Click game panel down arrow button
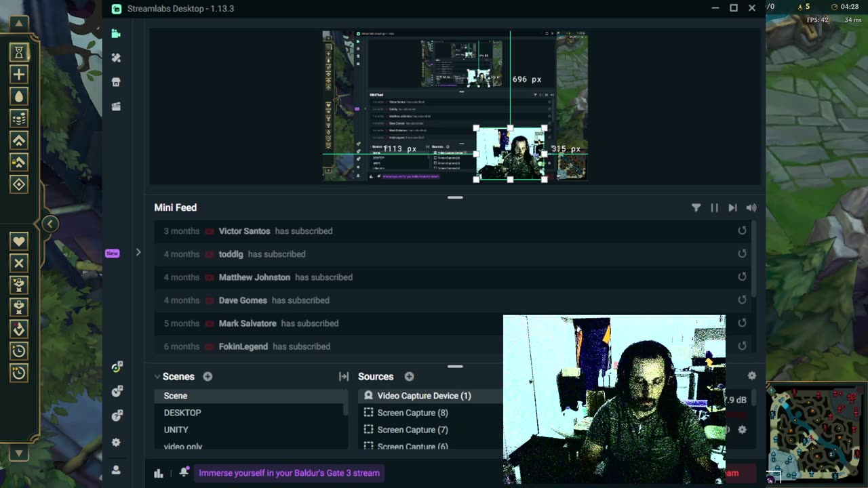This screenshot has height=488, width=868. 19,453
